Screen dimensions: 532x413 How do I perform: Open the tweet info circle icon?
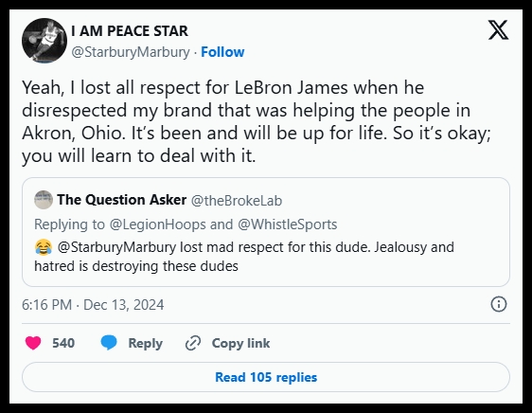pyautogui.click(x=499, y=304)
